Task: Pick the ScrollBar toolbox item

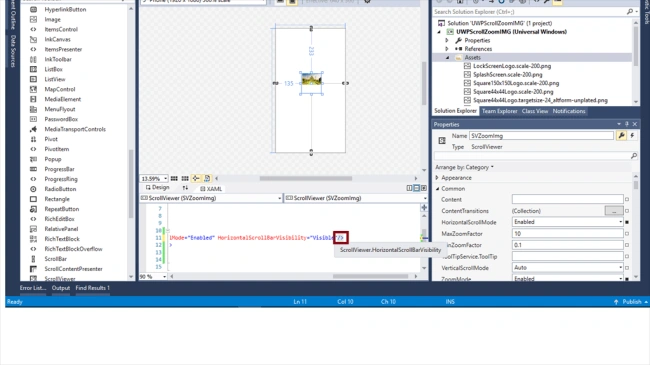Action: 56,259
